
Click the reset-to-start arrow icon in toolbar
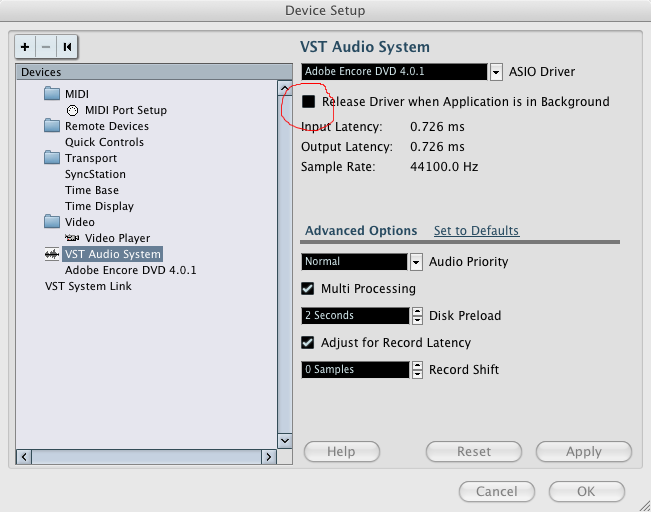pos(67,47)
